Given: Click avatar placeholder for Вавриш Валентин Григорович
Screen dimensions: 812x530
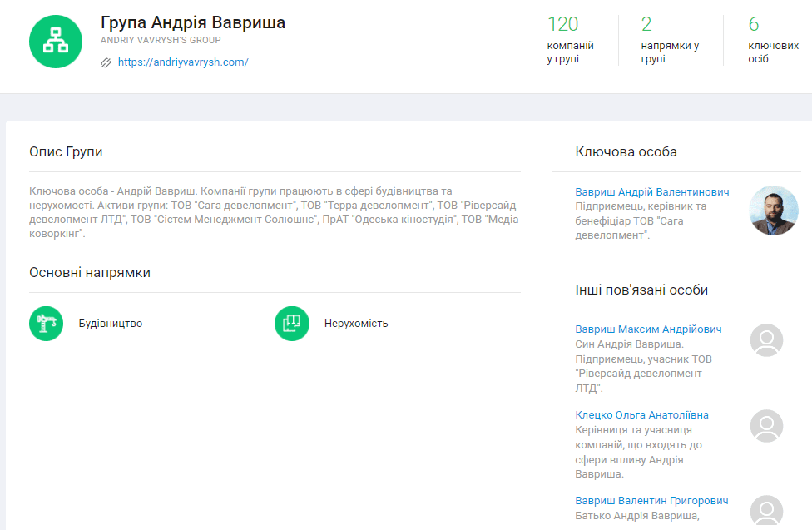Looking at the screenshot, I should coord(766,511).
